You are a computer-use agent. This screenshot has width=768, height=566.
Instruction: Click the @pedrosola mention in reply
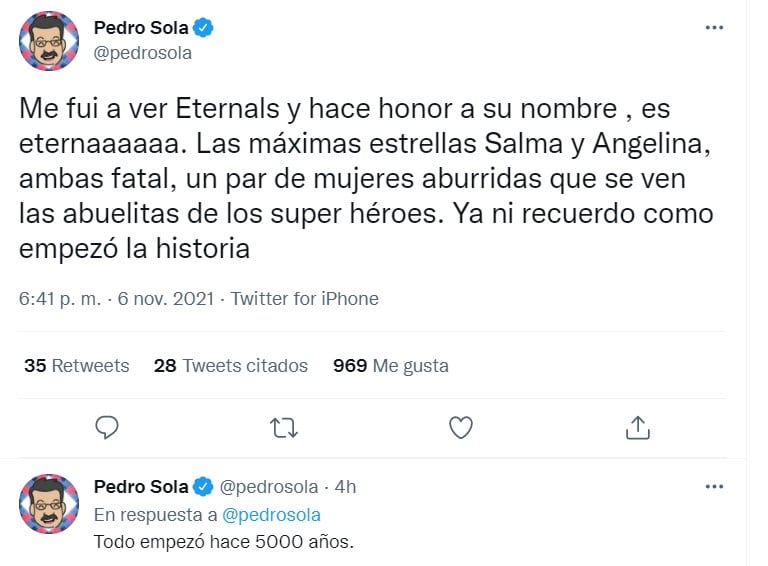274,514
